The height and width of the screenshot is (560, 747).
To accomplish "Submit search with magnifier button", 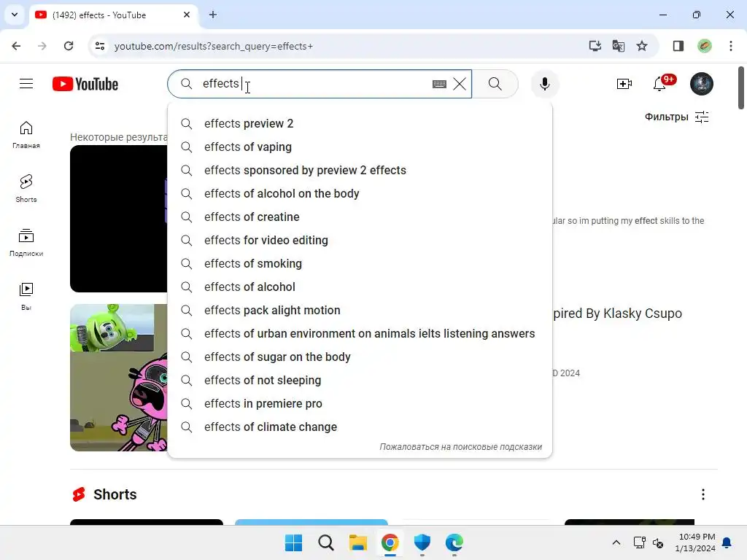I will pyautogui.click(x=495, y=84).
